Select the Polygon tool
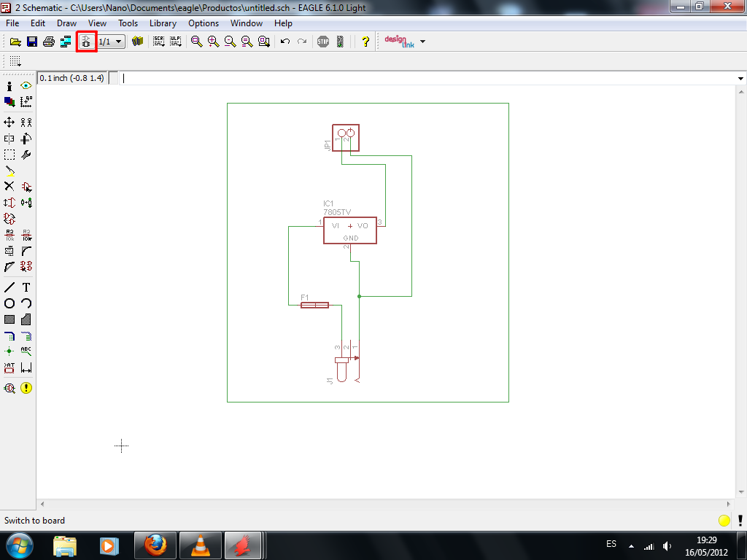This screenshot has height=560, width=747. click(26, 319)
